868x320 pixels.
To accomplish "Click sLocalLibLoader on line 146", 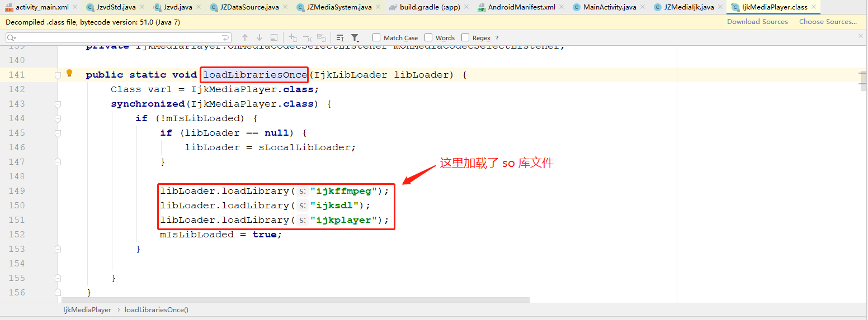I will 304,147.
